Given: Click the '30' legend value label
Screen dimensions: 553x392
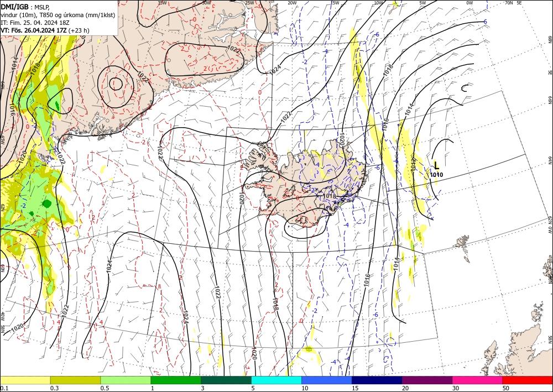Looking at the screenshot, I should click(x=456, y=388).
